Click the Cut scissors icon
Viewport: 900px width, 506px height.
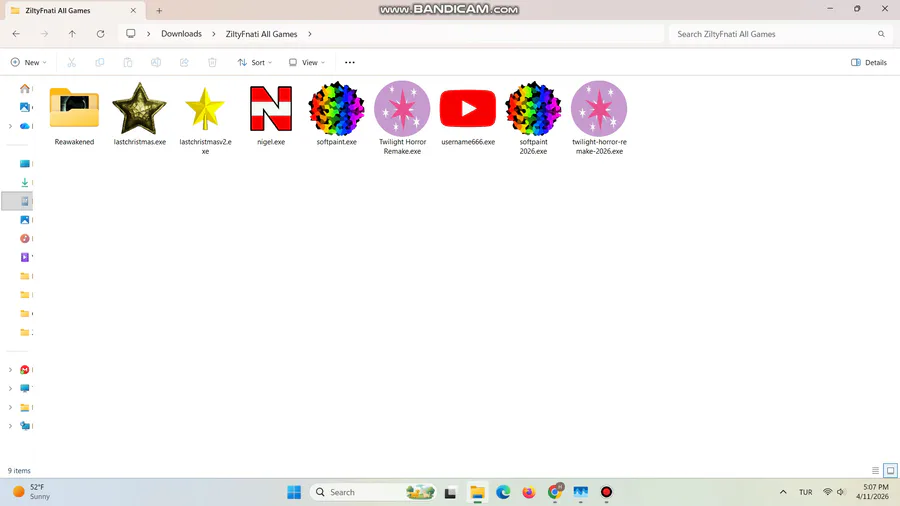[71, 63]
